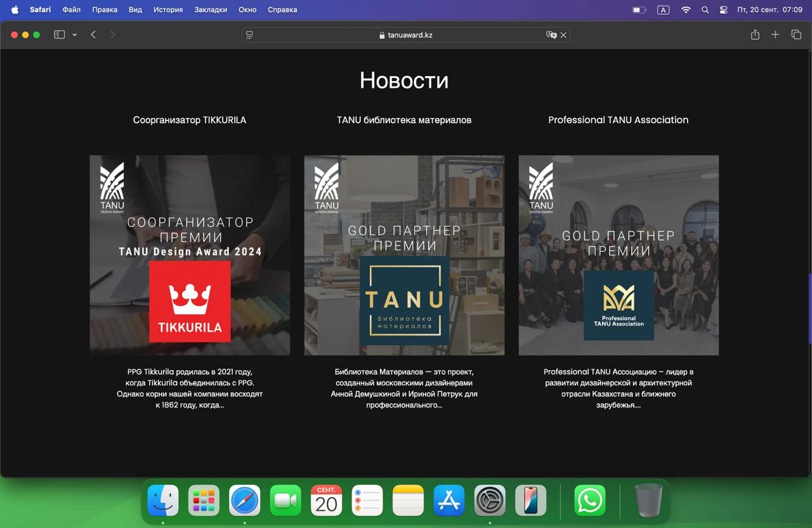Open the Файл menu

tap(72, 10)
